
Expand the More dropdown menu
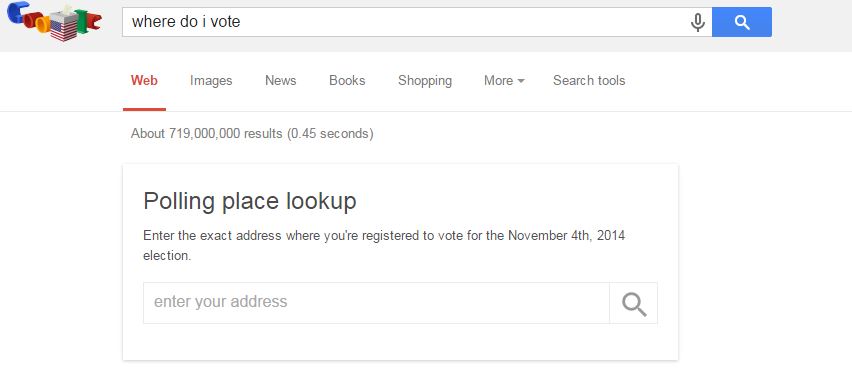504,80
